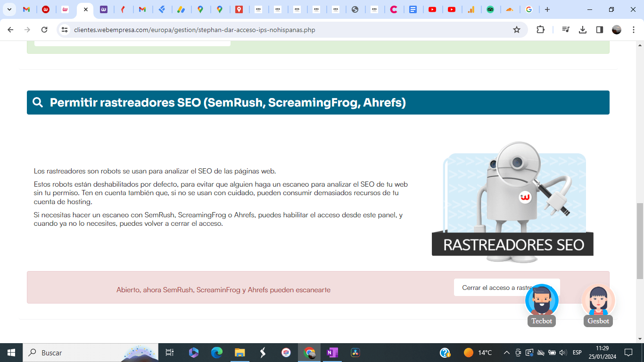644x362 pixels.
Task: Open a new browser tab
Action: (x=547, y=9)
